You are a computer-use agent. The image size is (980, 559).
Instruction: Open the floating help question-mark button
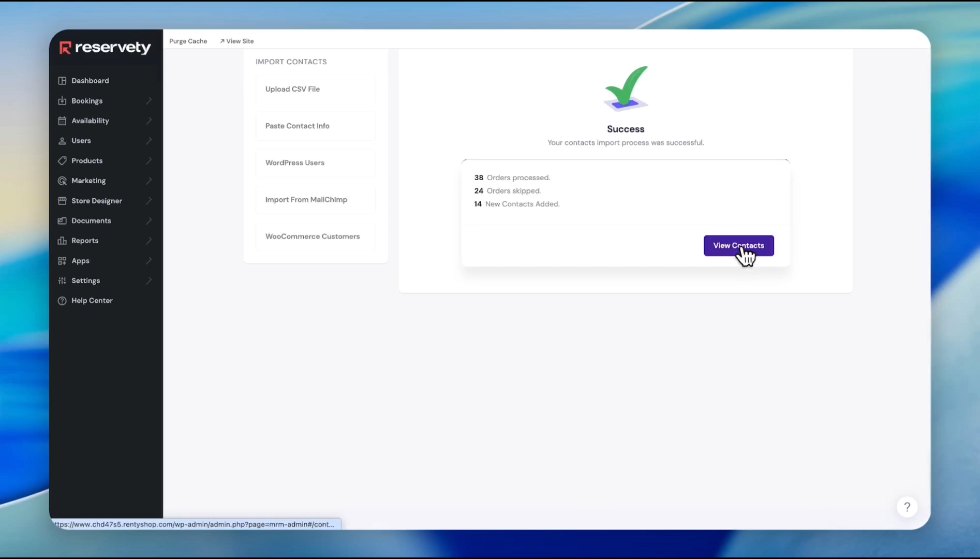[x=907, y=507]
